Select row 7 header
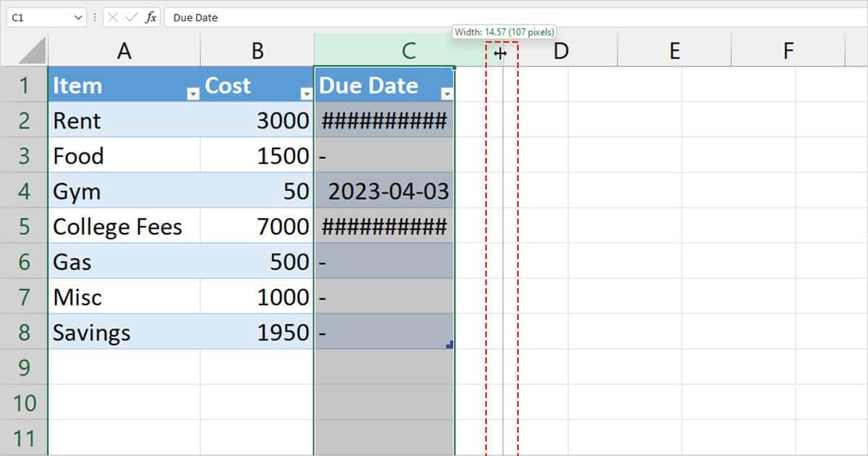This screenshot has height=456, width=868. tap(24, 296)
